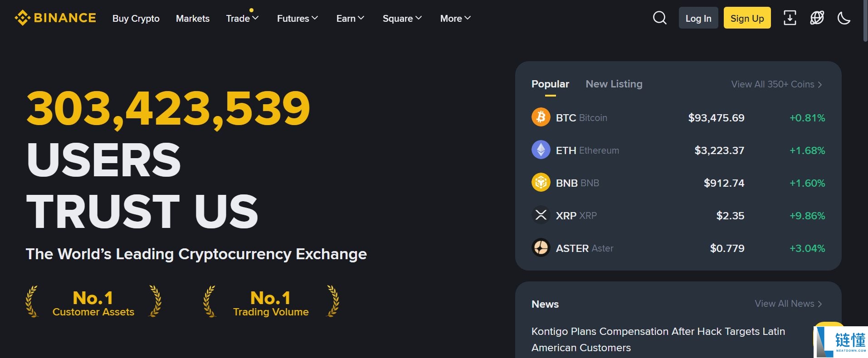Select the ETH Ethereum label
This screenshot has height=358, width=868.
tap(587, 150)
